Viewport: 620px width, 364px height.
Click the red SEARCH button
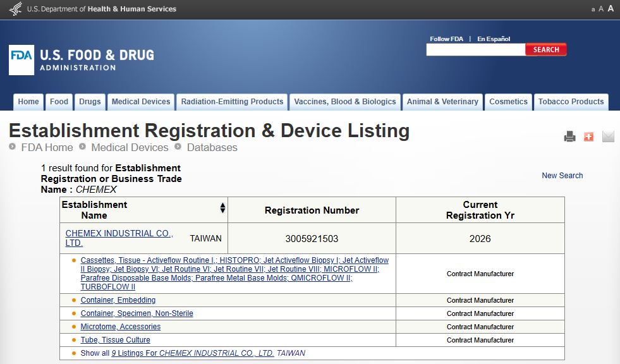click(x=546, y=49)
